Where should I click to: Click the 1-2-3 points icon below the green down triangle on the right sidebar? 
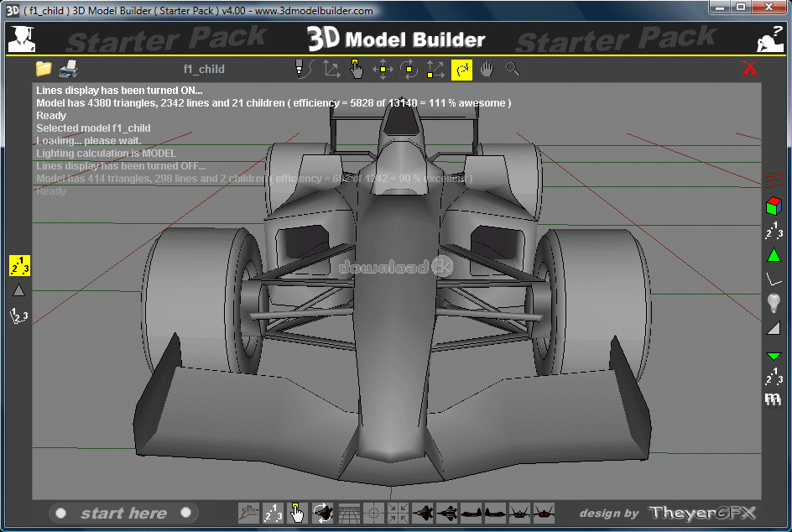pos(774,377)
